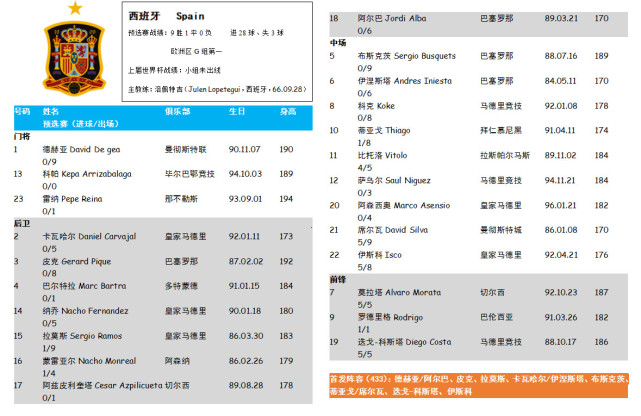Click the header column 号码
This screenshot has width=641, height=416.
coord(22,111)
